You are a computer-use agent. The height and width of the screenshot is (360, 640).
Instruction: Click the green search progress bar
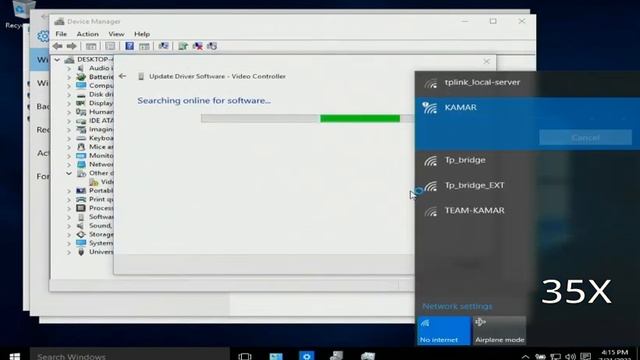pos(360,118)
